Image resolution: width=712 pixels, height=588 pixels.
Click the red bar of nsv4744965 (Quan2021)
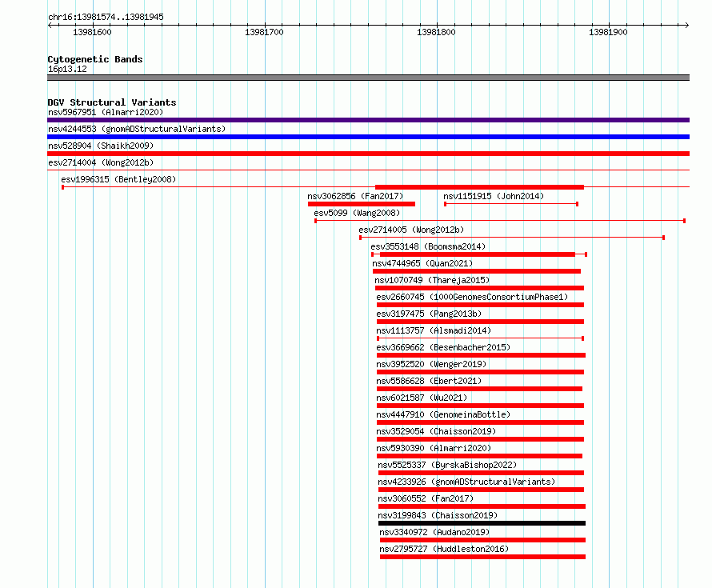pyautogui.click(x=477, y=271)
